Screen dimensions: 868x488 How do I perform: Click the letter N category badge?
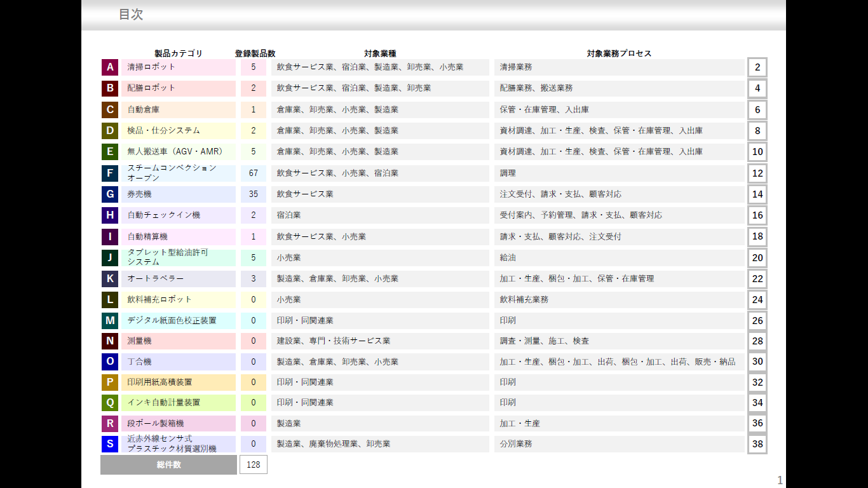coord(110,341)
